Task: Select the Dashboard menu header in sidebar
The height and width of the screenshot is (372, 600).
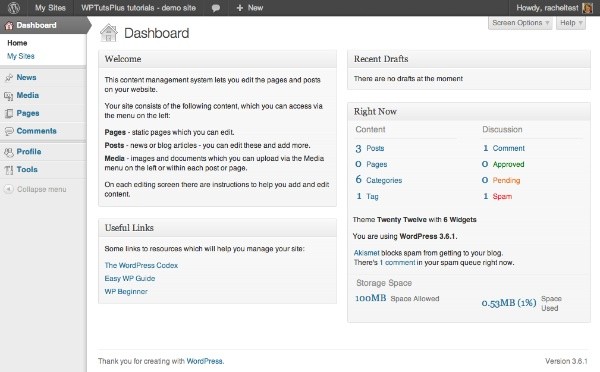Action: 43,25
